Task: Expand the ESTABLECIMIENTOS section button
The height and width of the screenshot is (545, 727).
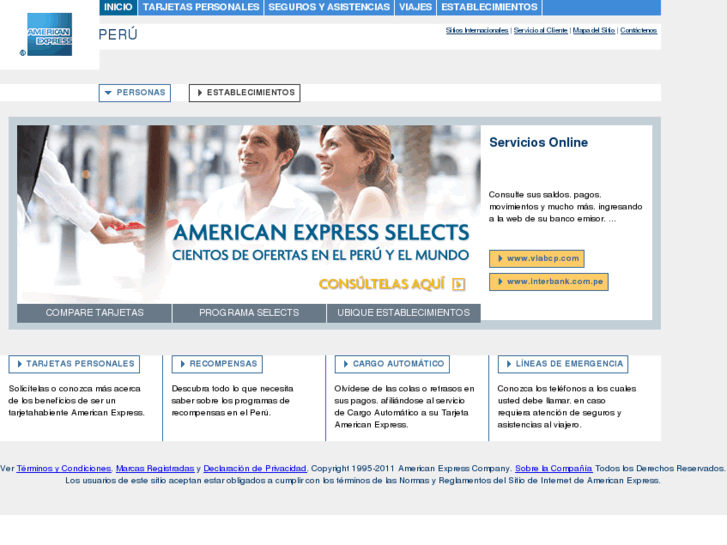Action: pyautogui.click(x=244, y=93)
